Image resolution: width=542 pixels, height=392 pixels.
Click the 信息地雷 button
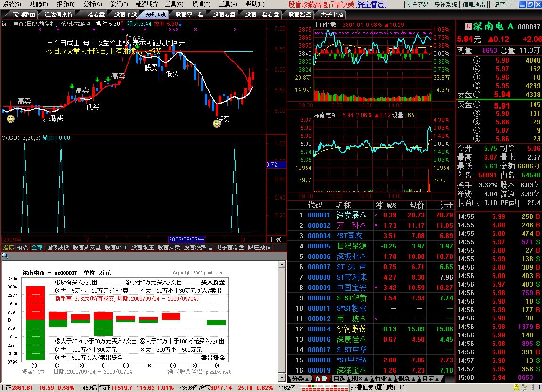point(474,5)
